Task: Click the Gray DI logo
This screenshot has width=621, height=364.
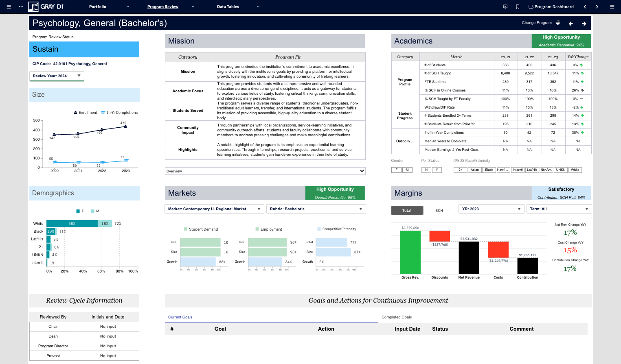Action: (46, 7)
